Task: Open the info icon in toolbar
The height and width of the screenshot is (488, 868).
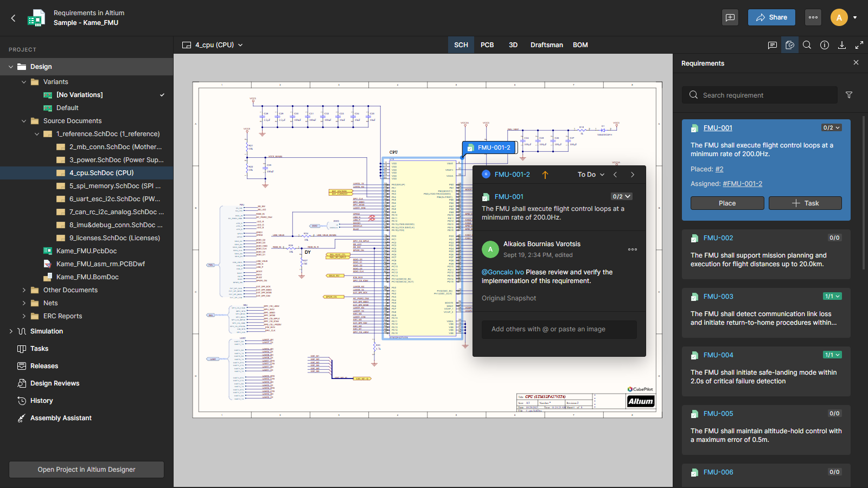Action: 825,45
